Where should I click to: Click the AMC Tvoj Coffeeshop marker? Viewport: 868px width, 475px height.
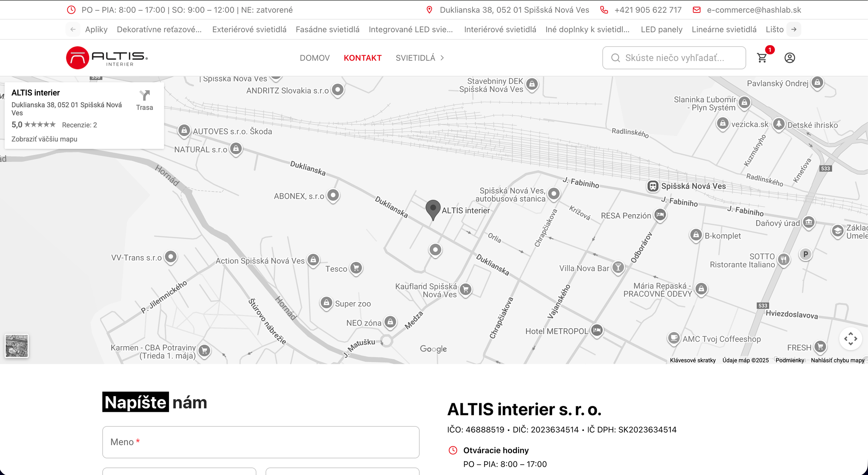click(x=674, y=338)
